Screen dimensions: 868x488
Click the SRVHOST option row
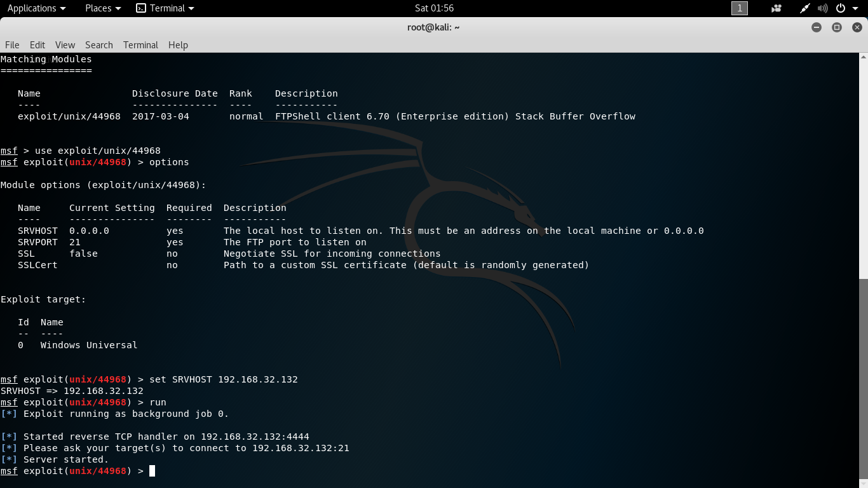[361, 231]
